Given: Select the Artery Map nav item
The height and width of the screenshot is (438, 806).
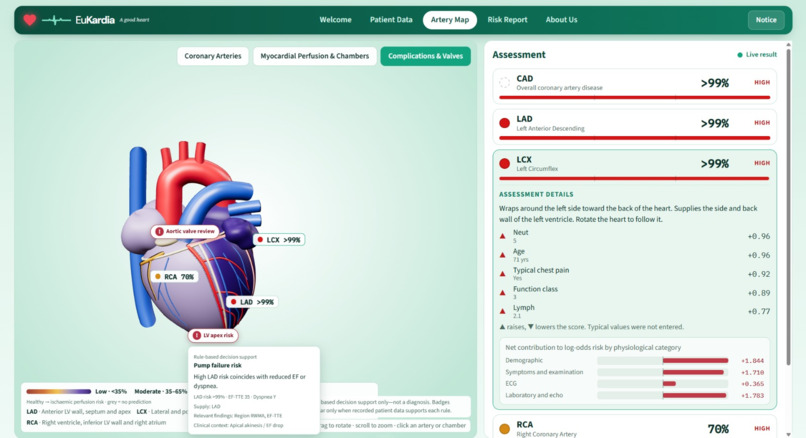Looking at the screenshot, I should [450, 20].
